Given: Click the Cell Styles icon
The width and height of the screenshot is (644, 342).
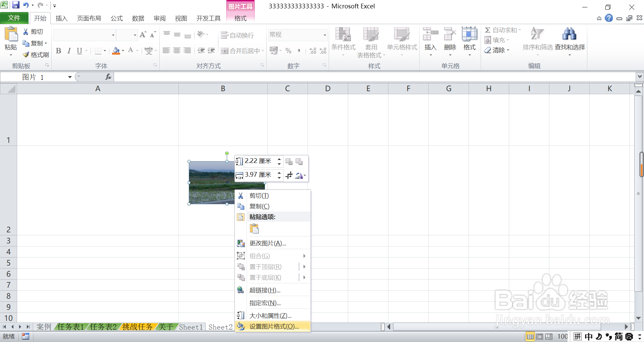Looking at the screenshot, I should coord(402,34).
